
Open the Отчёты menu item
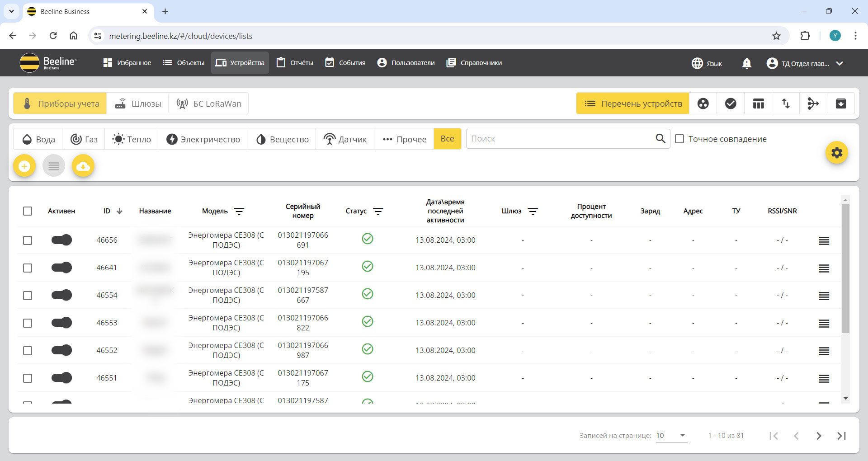pos(295,63)
